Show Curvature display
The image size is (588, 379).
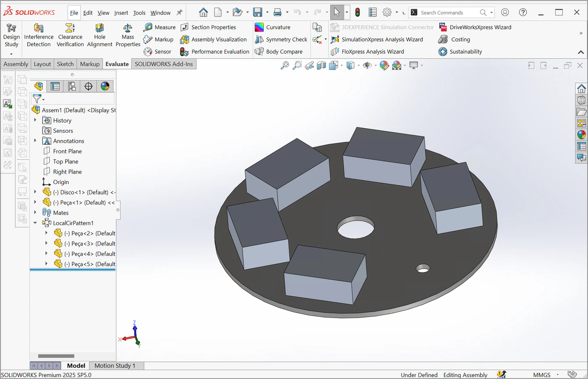(x=273, y=27)
